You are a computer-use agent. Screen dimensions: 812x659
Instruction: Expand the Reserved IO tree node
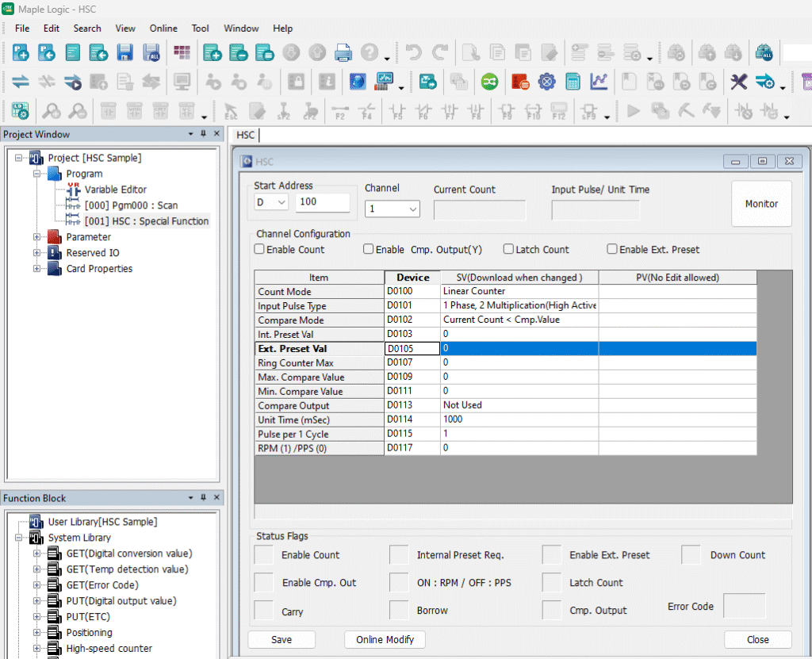click(36, 253)
